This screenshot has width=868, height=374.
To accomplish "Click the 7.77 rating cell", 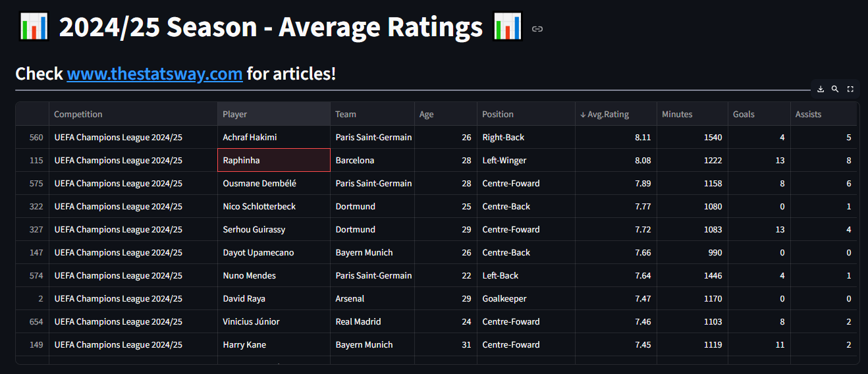I will click(616, 206).
